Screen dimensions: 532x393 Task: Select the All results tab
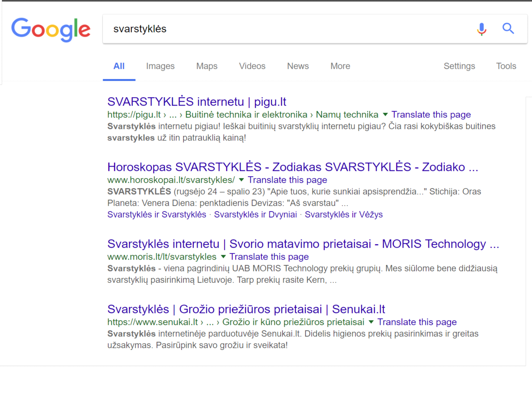click(x=119, y=66)
